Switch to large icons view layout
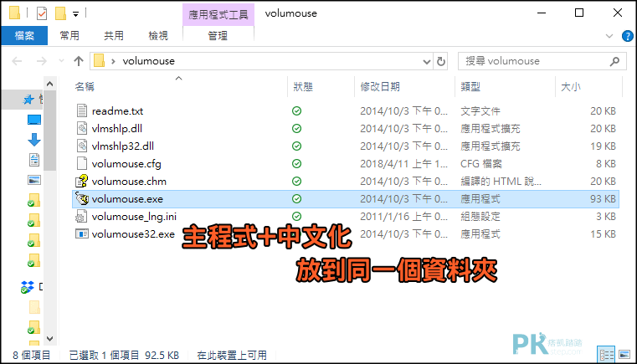The height and width of the screenshot is (364, 637). click(624, 354)
